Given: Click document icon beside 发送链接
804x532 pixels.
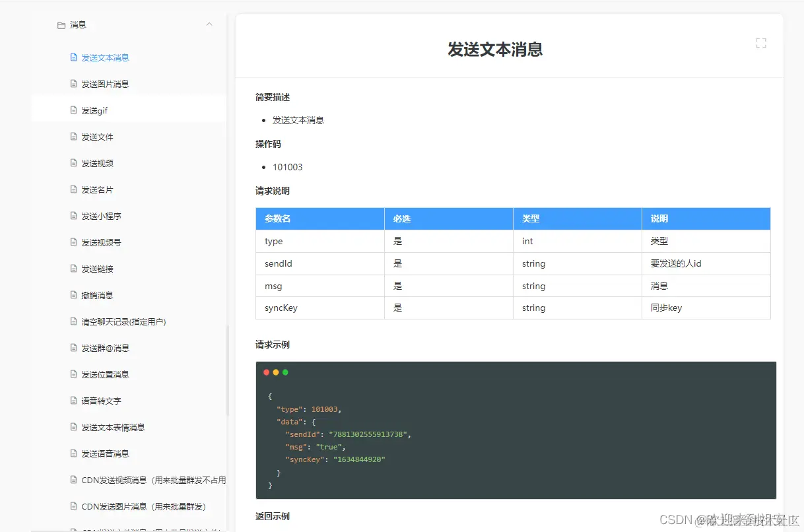Looking at the screenshot, I should (x=74, y=269).
